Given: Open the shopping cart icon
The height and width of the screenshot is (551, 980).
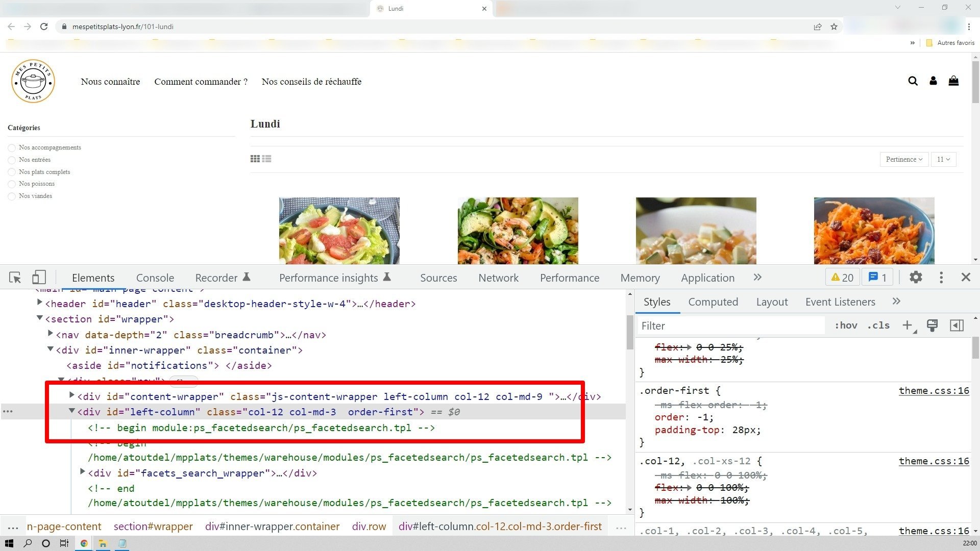Looking at the screenshot, I should (x=953, y=81).
